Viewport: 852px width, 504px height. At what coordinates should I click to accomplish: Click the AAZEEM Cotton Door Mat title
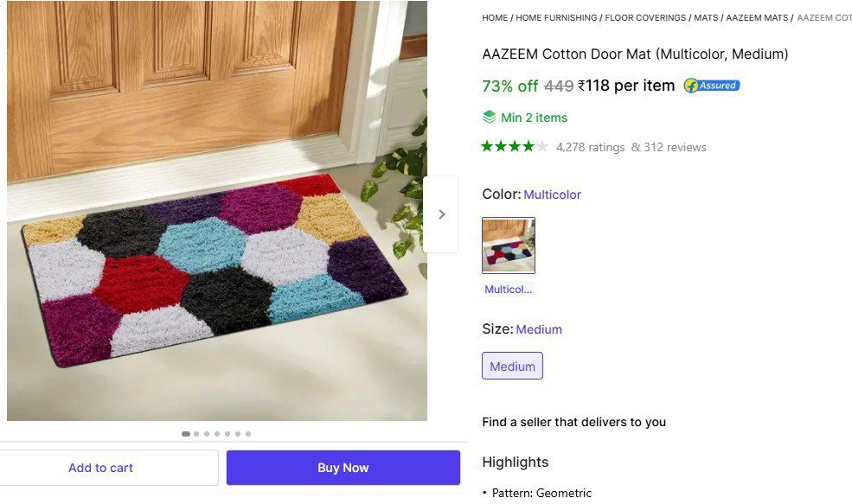coord(635,54)
